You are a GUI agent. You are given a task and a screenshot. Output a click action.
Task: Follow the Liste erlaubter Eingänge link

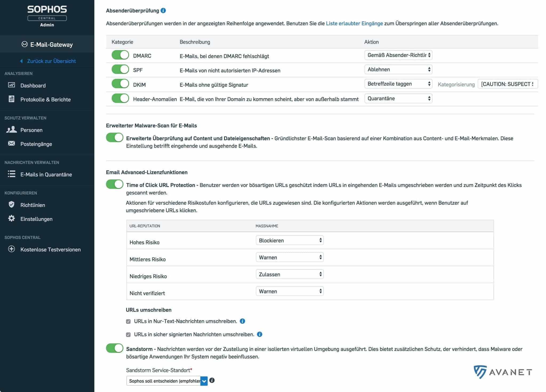(x=354, y=23)
